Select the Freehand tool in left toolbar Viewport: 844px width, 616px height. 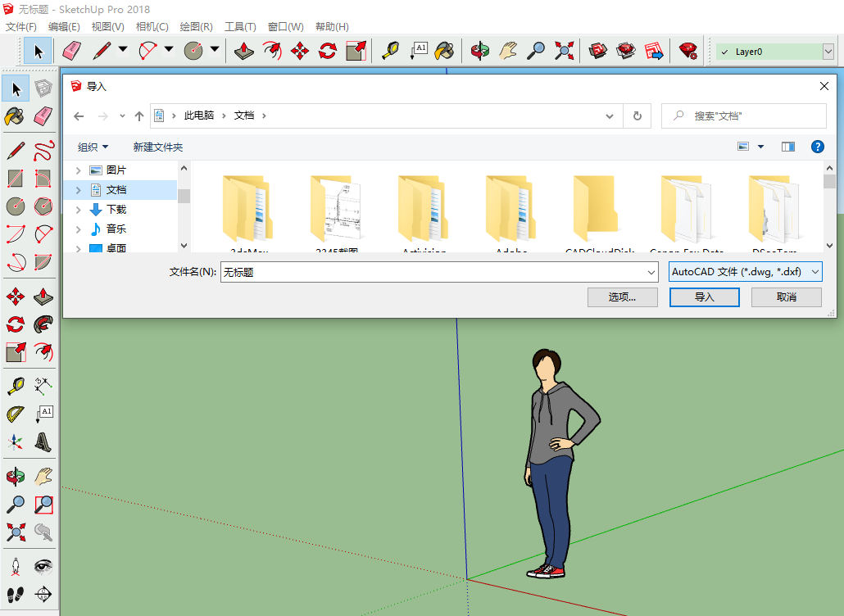43,150
